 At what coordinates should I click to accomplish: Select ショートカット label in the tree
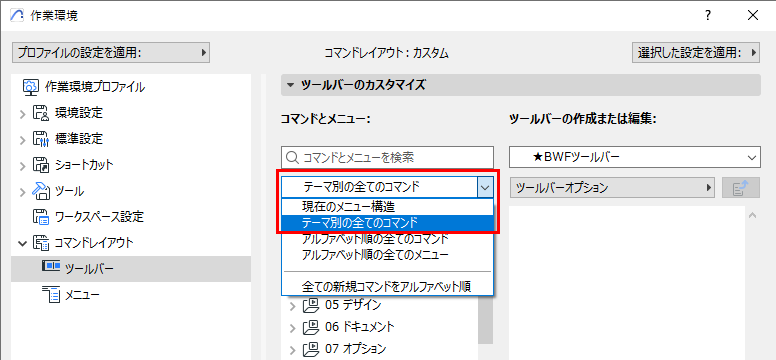coord(84,165)
